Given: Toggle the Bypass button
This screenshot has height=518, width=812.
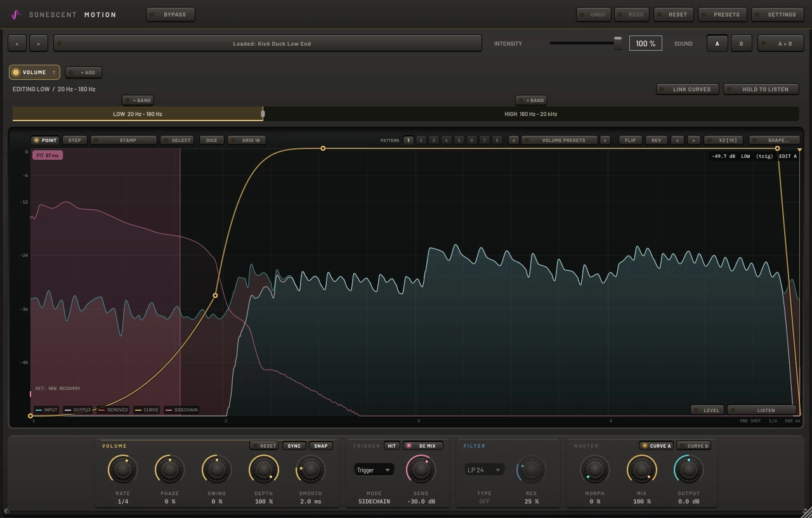Looking at the screenshot, I should [171, 15].
